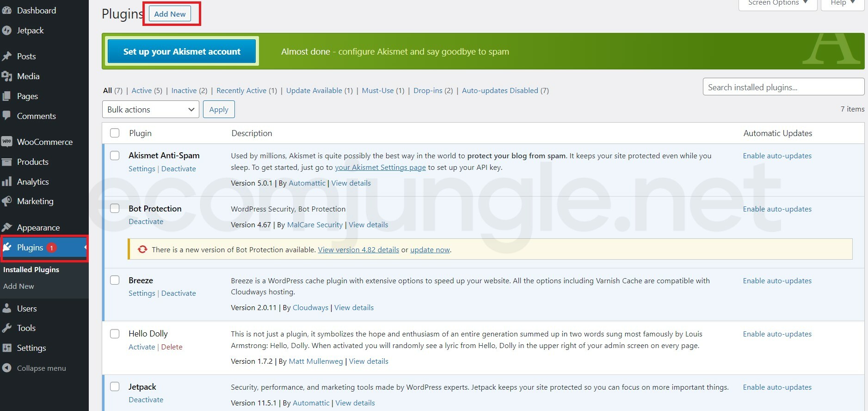Screen dimensions: 868x411
Task: Click the Tools wrench icon
Action: [6, 328]
